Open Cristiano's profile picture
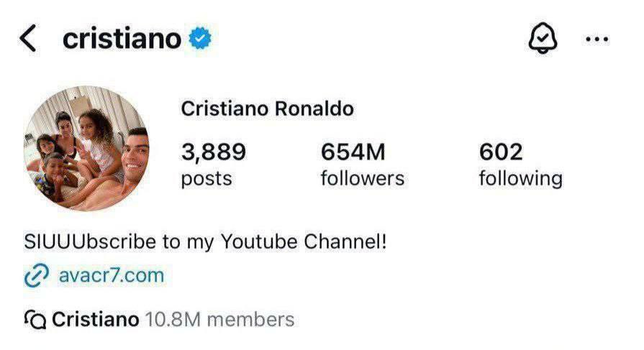Screen dimensions: 644x350 coord(85,148)
